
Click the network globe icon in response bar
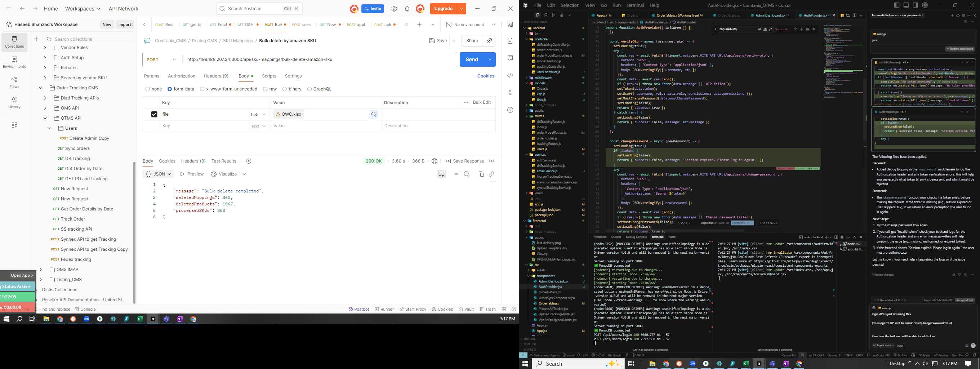point(435,161)
